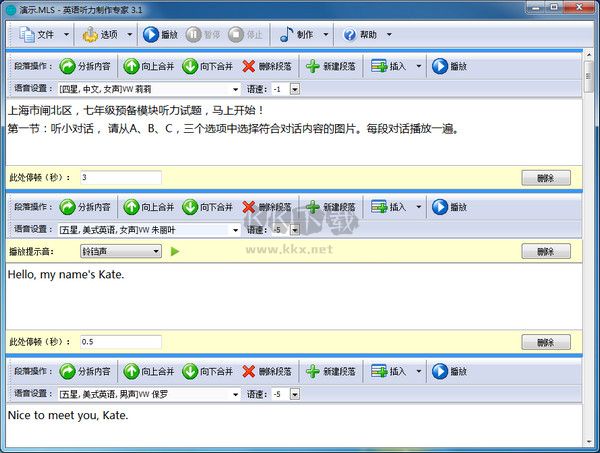Click the vertical scrollbar up arrow
The image size is (600, 453).
point(589,55)
